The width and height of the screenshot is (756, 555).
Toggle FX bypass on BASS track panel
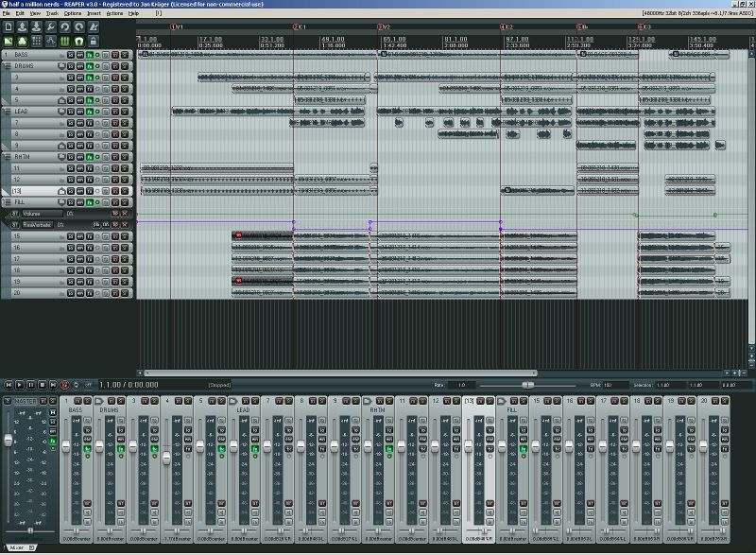click(97, 55)
